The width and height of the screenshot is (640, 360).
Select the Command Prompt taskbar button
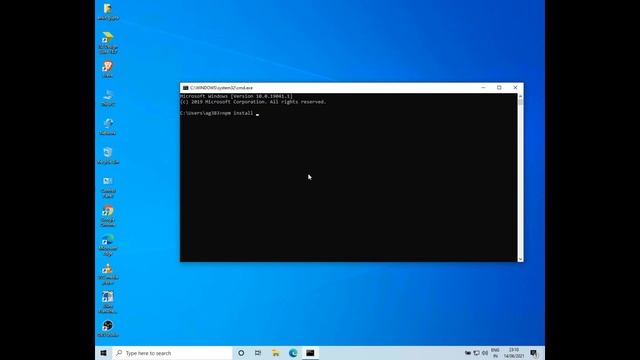(x=310, y=353)
